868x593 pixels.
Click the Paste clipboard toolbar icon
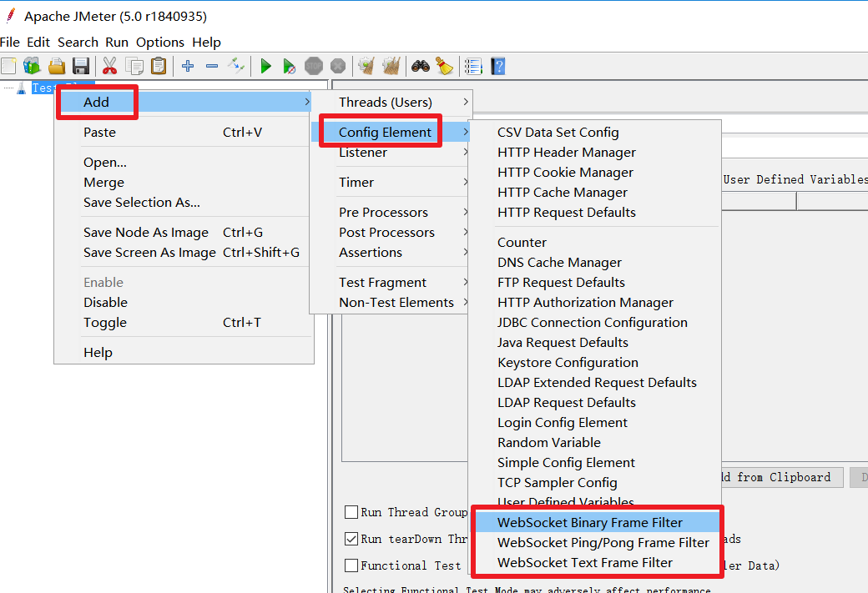point(159,67)
